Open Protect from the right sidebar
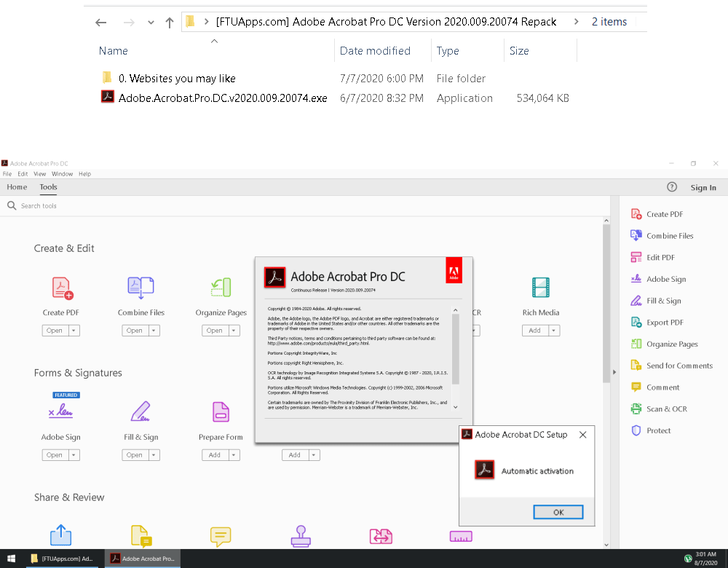Viewport: 728px width, 568px height. point(651,430)
